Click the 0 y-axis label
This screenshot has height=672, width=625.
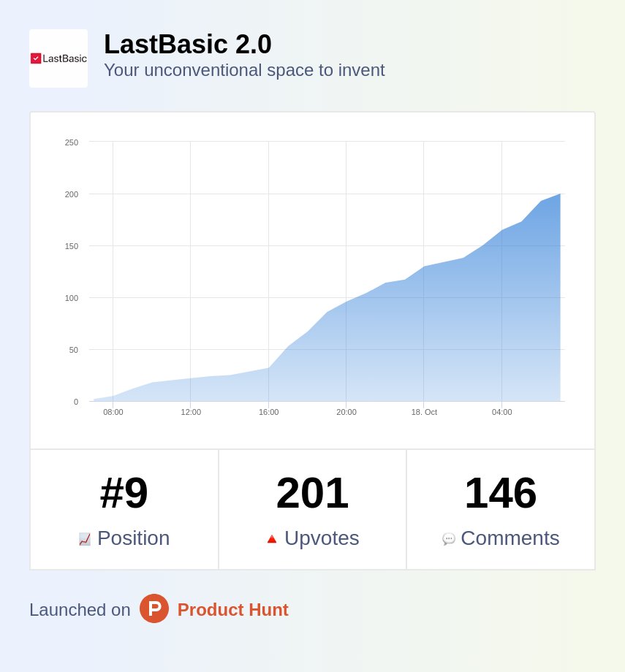tap(76, 402)
